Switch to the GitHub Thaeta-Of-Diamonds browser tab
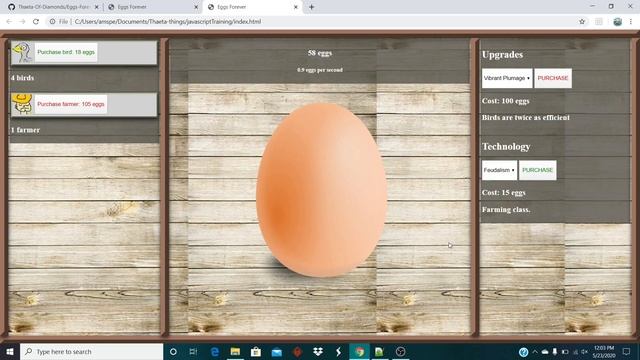 click(53, 7)
